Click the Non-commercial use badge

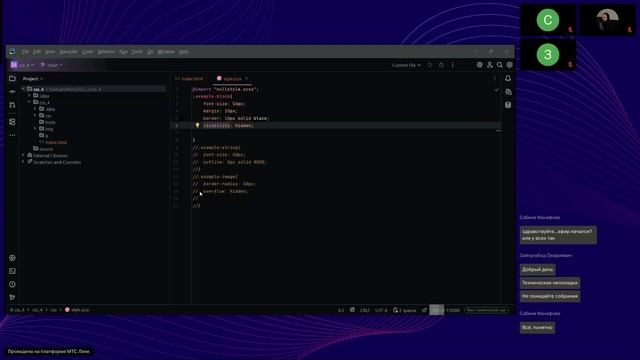pos(486,310)
